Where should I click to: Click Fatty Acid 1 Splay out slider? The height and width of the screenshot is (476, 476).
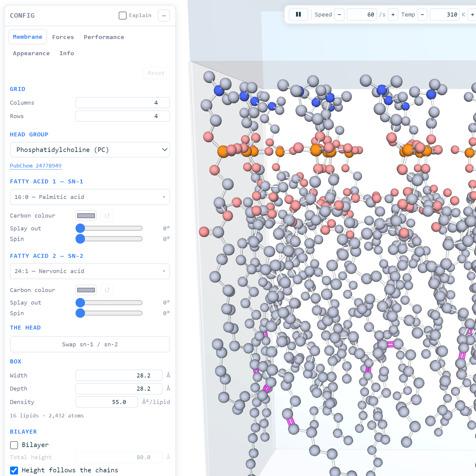point(109,228)
